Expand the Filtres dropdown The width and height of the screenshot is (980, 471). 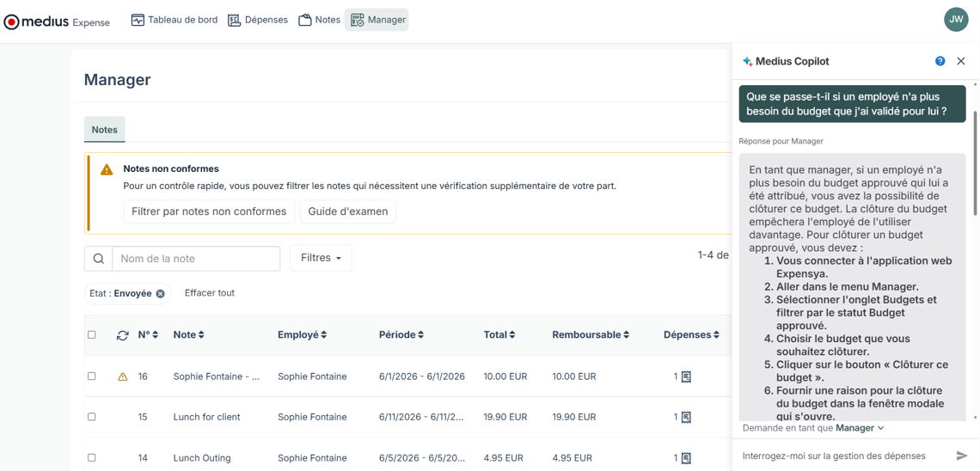(321, 258)
